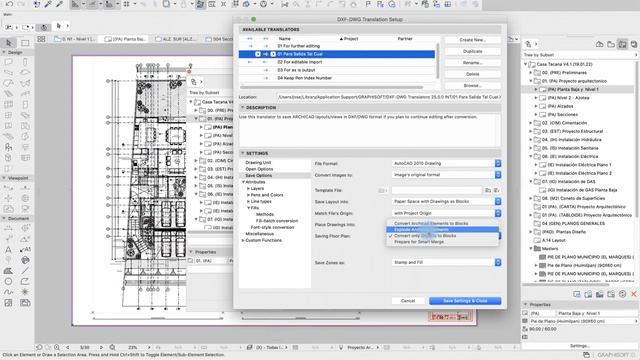Open the Match File's Origin dropdown
The image size is (640, 360).
coord(447,213)
